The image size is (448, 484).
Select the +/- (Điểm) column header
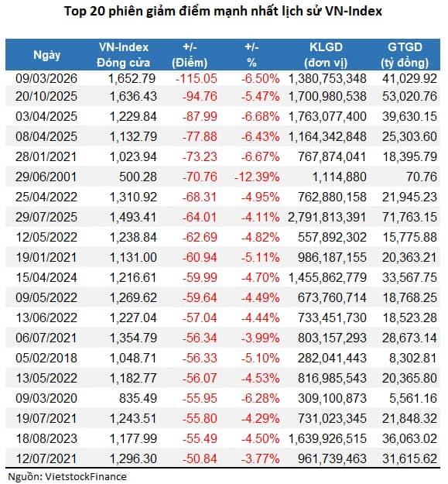pos(190,55)
